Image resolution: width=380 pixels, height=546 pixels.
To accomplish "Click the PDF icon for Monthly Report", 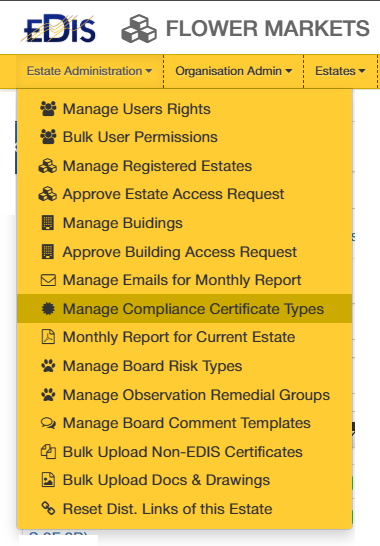I will (48, 337).
